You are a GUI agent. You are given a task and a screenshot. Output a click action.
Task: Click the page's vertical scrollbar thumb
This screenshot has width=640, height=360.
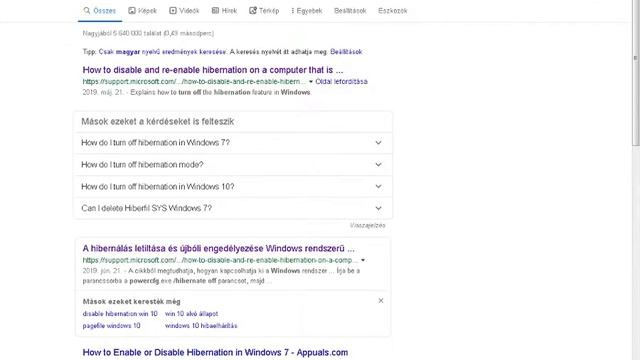pyautogui.click(x=636, y=73)
